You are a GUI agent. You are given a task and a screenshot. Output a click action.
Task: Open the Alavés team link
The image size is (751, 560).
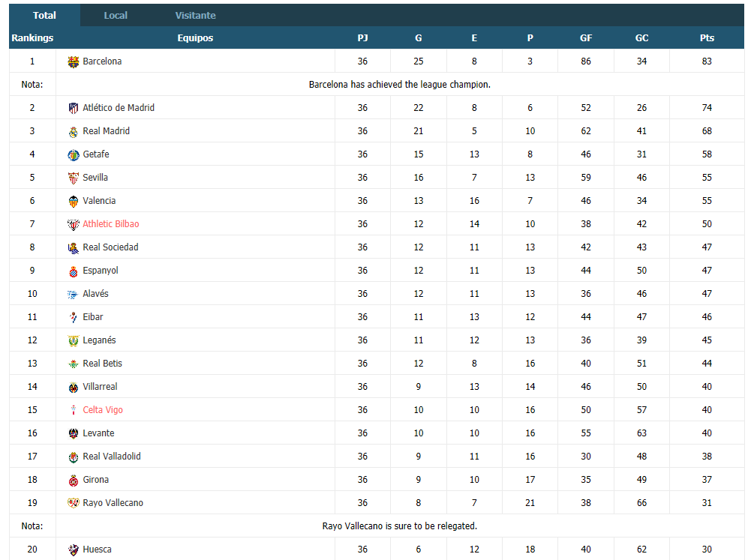[95, 293]
